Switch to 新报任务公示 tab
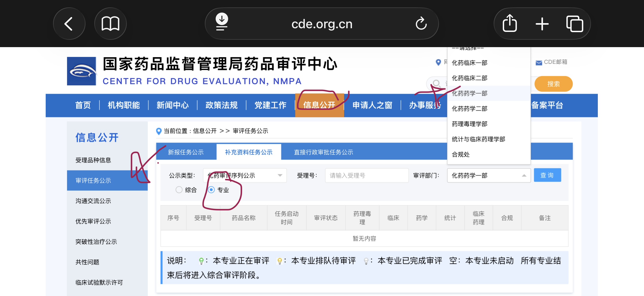The width and height of the screenshot is (644, 296). coord(186,152)
